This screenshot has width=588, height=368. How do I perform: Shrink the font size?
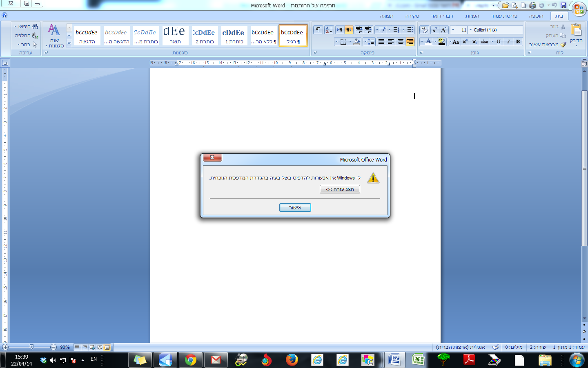[434, 30]
